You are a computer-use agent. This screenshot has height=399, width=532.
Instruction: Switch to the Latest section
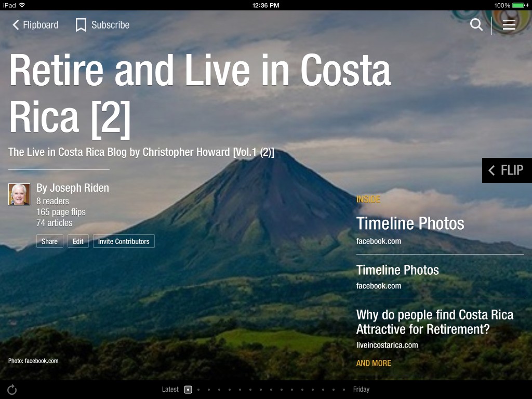(x=170, y=389)
